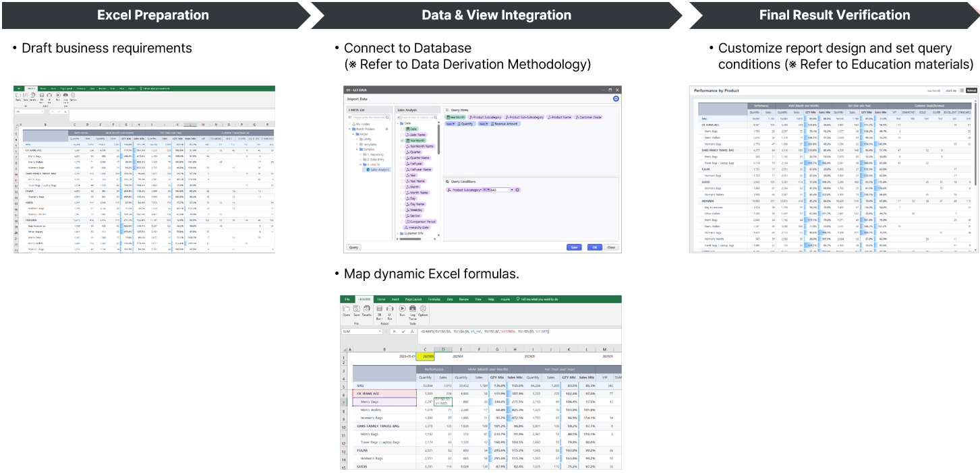Click the blue settings gear in Import Data
This screenshot has width=980, height=473.
[x=616, y=98]
